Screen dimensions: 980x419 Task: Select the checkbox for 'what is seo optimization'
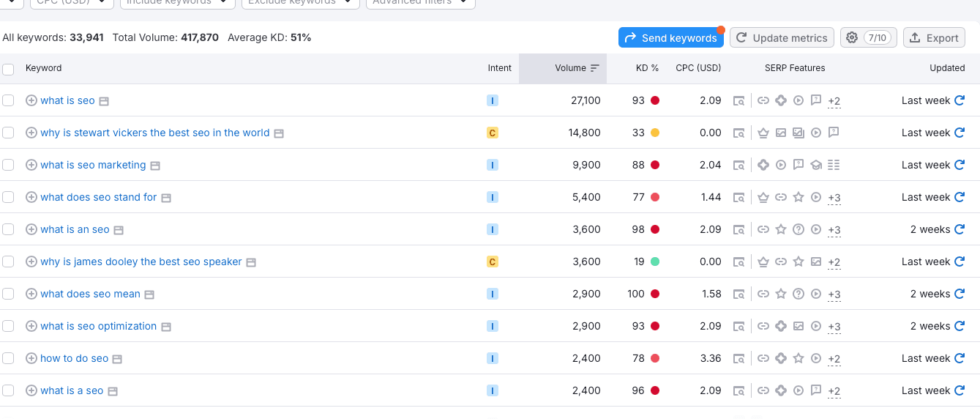click(x=8, y=326)
